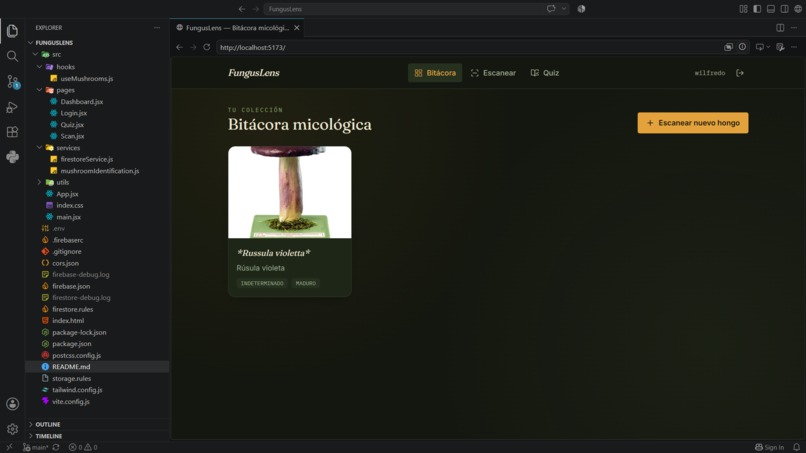This screenshot has height=453, width=806.
Task: Open the Source Control view
Action: [x=12, y=81]
